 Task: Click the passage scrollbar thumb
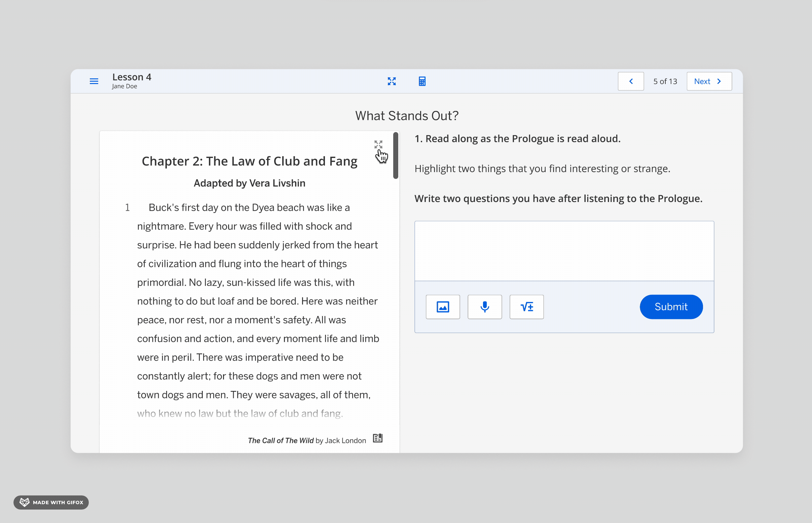click(x=395, y=156)
